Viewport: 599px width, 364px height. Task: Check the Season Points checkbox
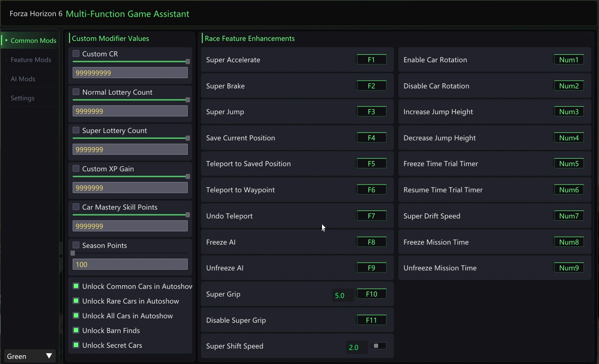76,245
